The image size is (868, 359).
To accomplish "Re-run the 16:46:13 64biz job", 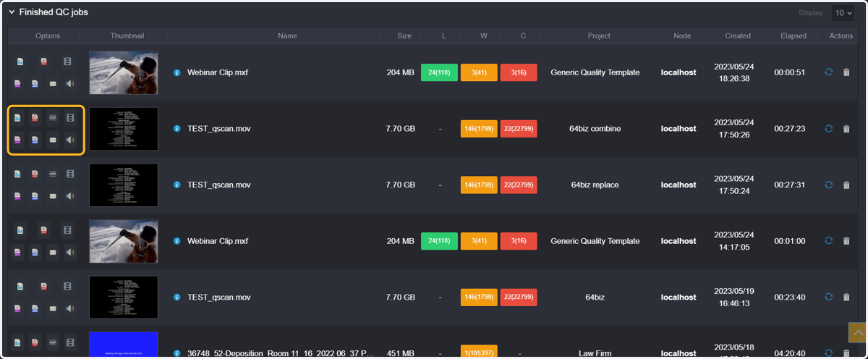I will tap(829, 297).
